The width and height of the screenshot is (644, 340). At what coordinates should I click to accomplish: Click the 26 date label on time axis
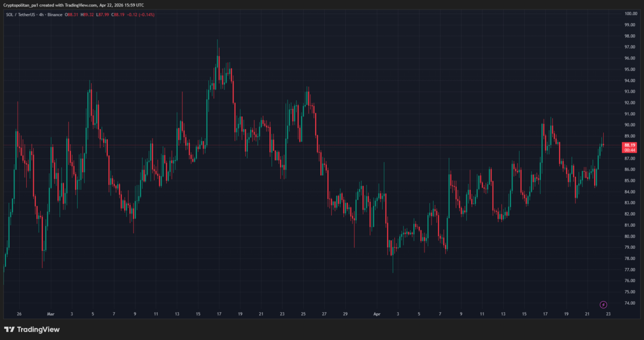19,314
